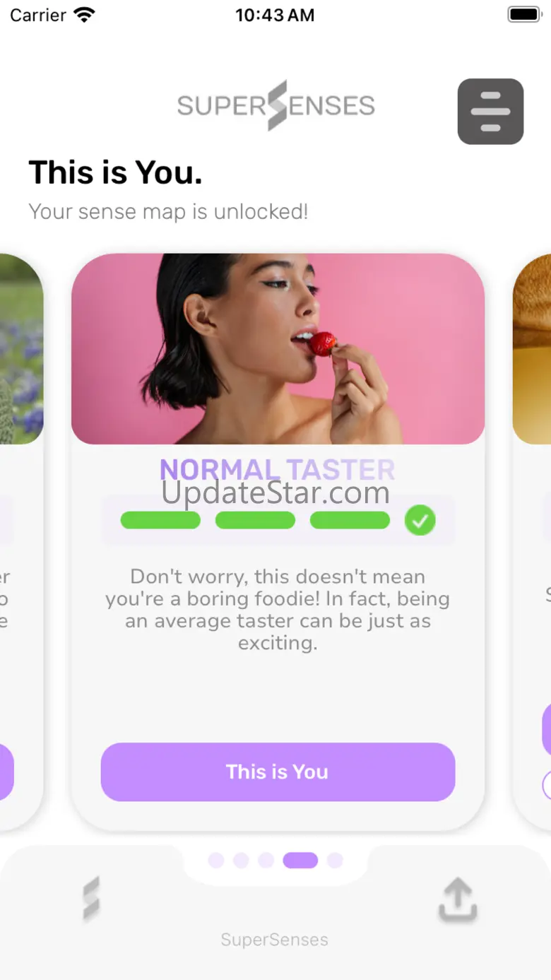Screen dimensions: 551x980
Task: Tap the left flower field card
Action: [22, 349]
